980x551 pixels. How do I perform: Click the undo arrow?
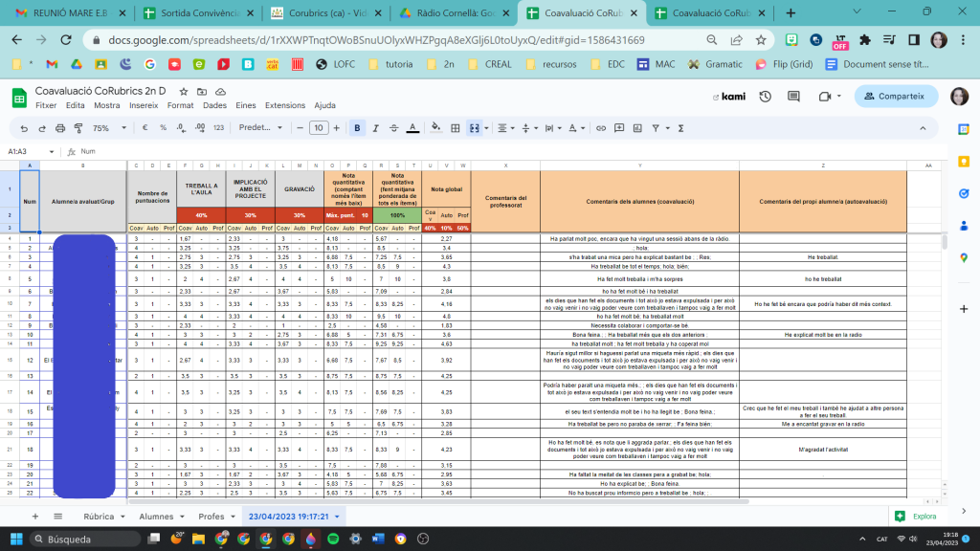tap(24, 127)
